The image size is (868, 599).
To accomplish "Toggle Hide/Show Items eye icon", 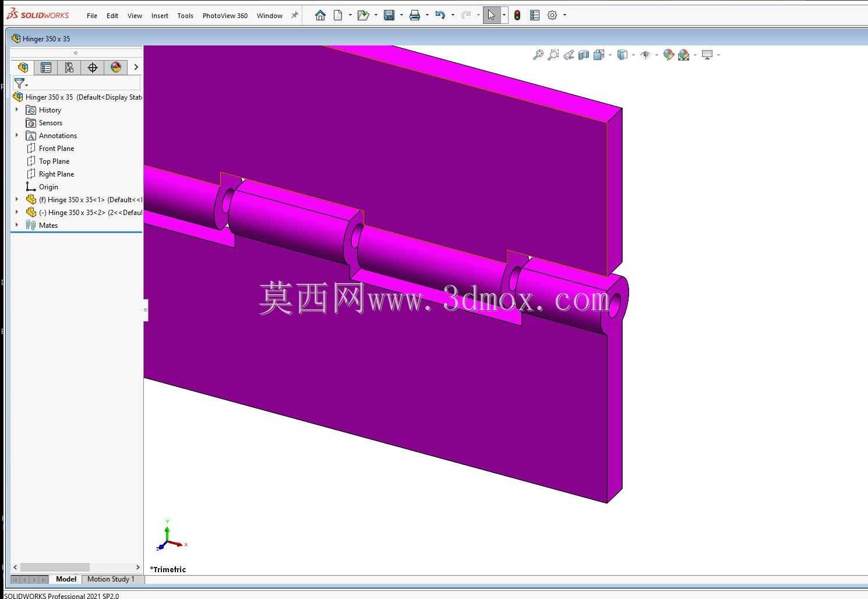I will point(645,55).
